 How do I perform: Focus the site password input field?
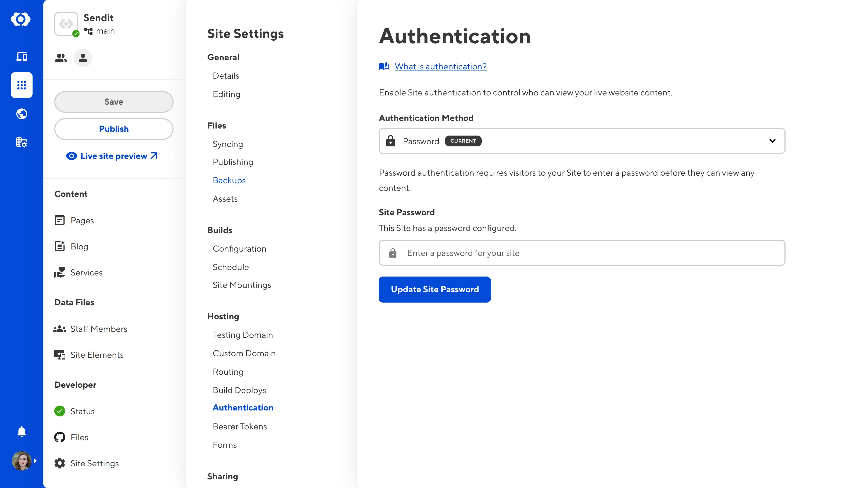[582, 253]
